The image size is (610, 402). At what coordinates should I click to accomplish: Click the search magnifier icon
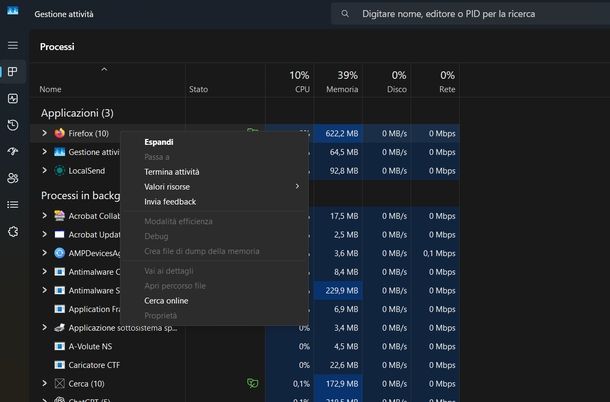[345, 14]
